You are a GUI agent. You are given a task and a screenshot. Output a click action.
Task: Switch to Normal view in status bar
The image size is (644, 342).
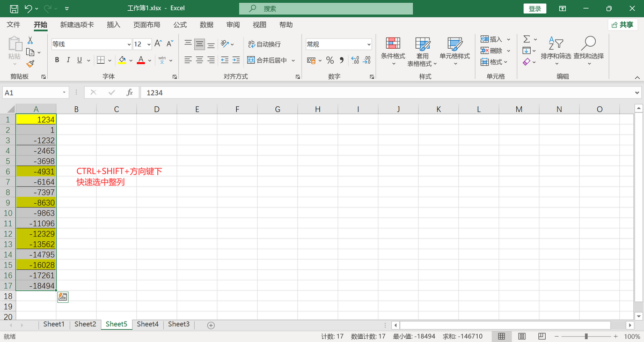click(x=501, y=336)
